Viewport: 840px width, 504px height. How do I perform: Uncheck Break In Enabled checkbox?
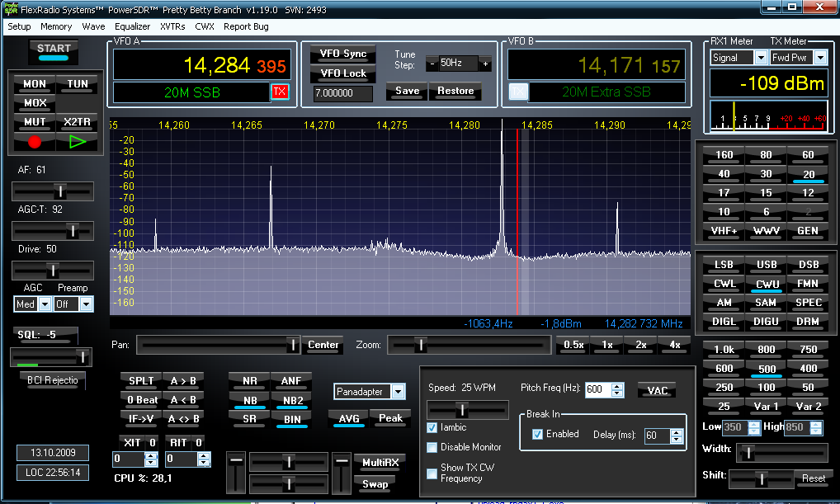click(x=538, y=434)
